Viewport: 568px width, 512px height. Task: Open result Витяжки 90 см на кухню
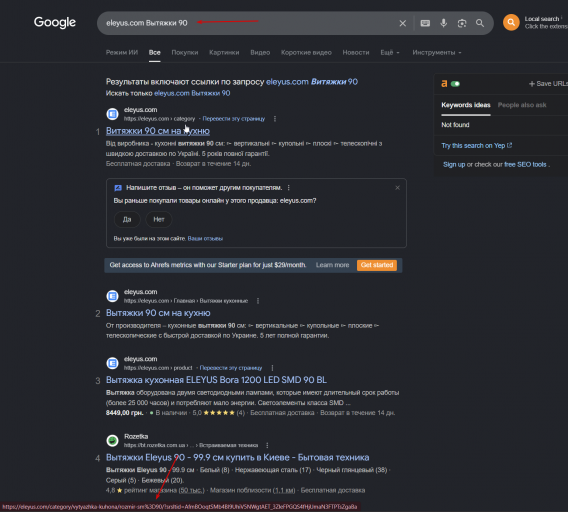pyautogui.click(x=158, y=131)
